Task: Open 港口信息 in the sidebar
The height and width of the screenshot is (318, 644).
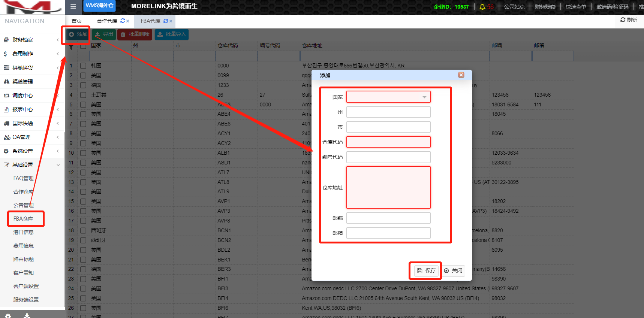Action: point(23,232)
